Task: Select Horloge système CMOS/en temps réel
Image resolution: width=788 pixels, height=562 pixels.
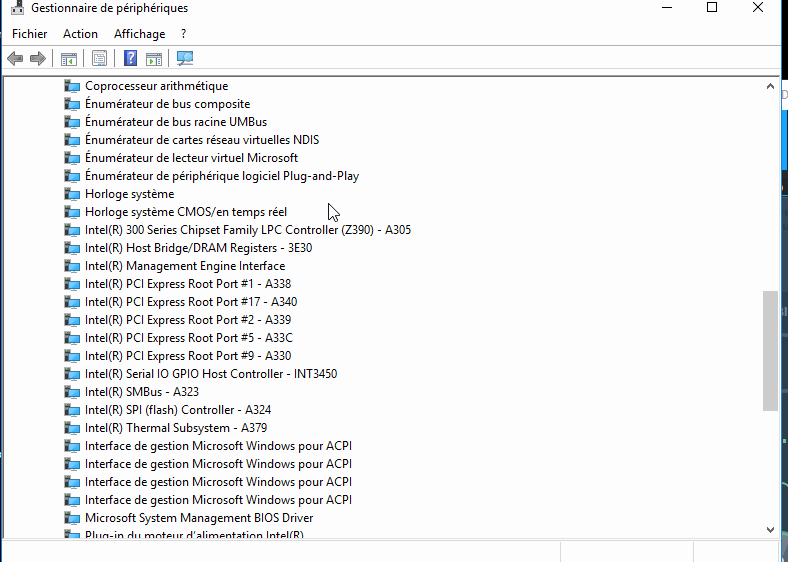Action: point(186,212)
